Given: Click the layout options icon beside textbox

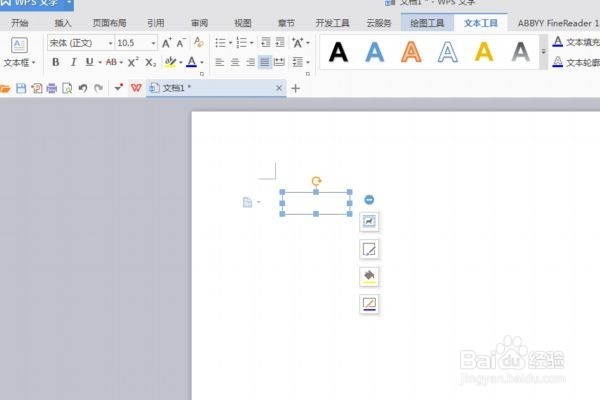Looking at the screenshot, I should [x=369, y=221].
